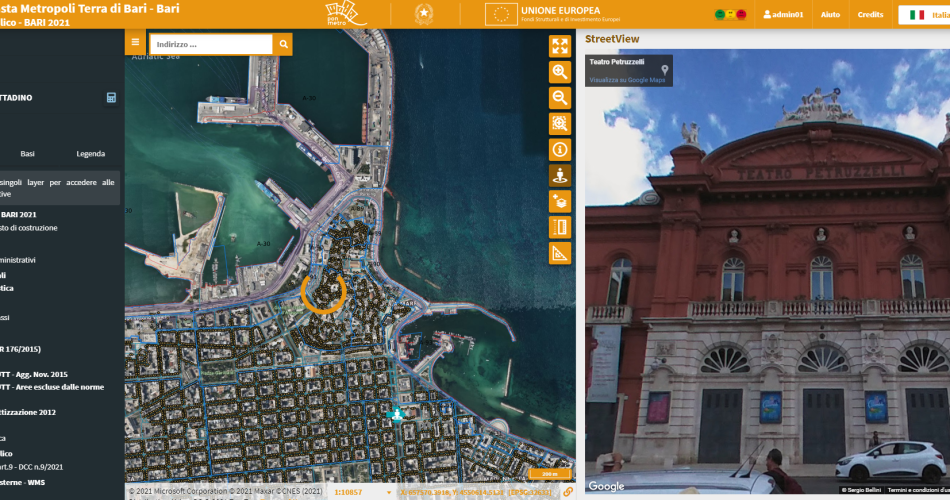The height and width of the screenshot is (500, 950).
Task: Select the zoom-to-area box tool
Action: (x=560, y=124)
